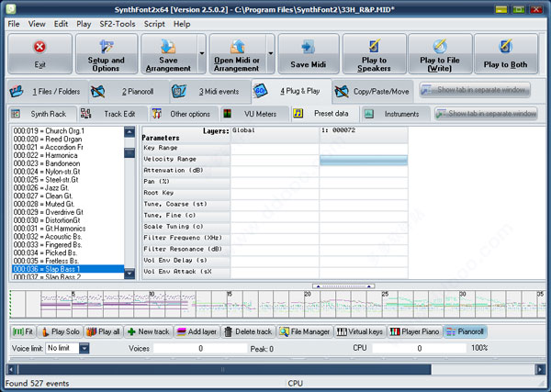Viewport: 551px width, 392px height.
Task: Select preset 000:019 = Church Org.1
Action: tap(68, 131)
